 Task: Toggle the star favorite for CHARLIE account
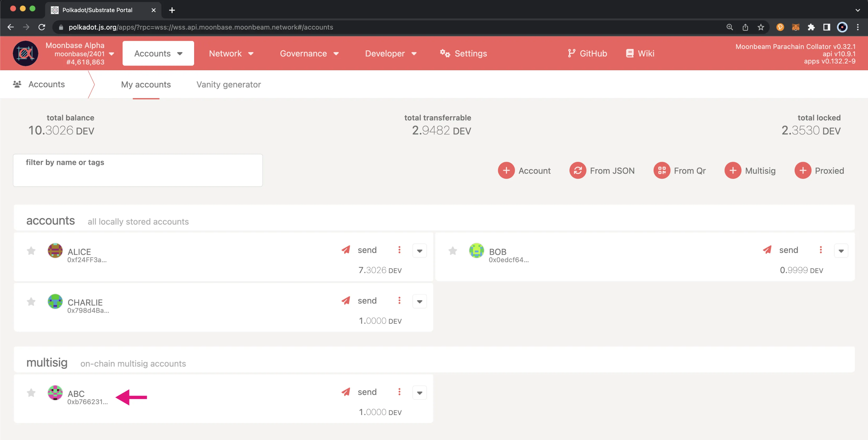click(x=31, y=301)
